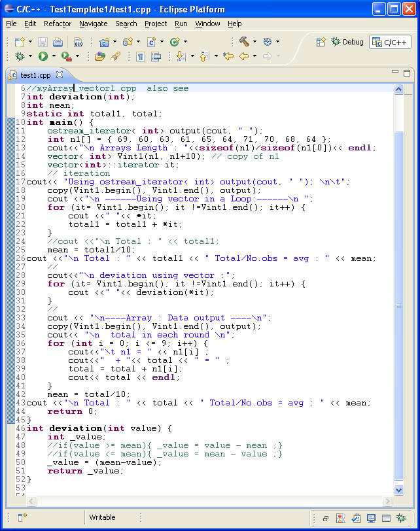
Task: Open the Search menu
Action: tap(126, 24)
